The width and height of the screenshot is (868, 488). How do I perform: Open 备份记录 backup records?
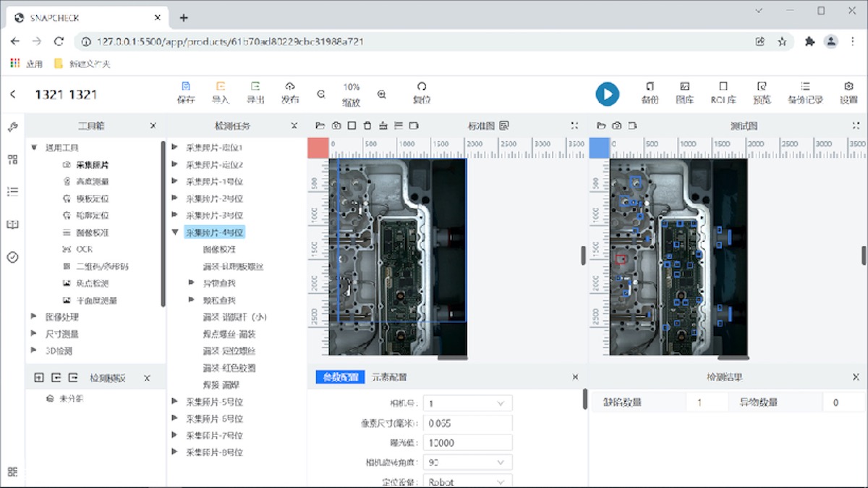coord(805,86)
